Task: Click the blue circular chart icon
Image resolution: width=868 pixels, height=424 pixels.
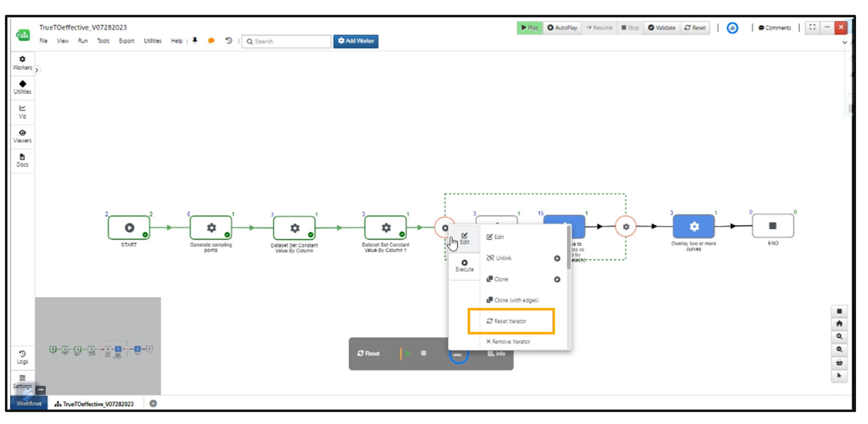Action: 732,28
